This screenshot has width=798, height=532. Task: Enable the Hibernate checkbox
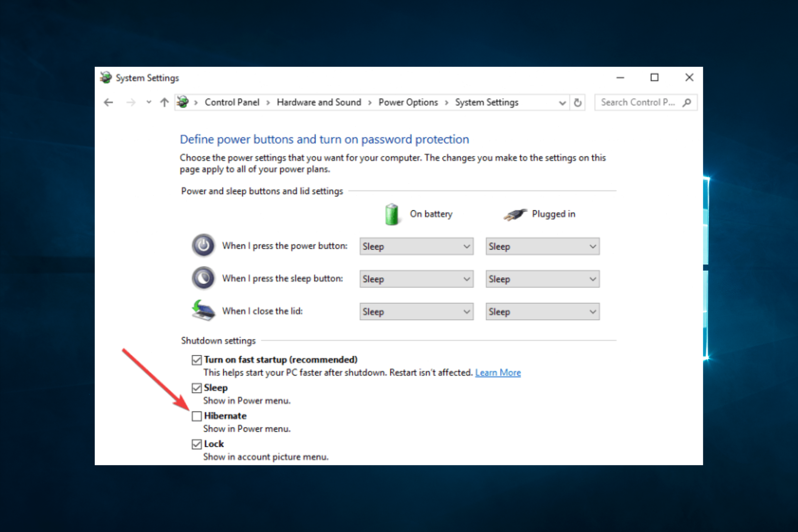point(197,416)
